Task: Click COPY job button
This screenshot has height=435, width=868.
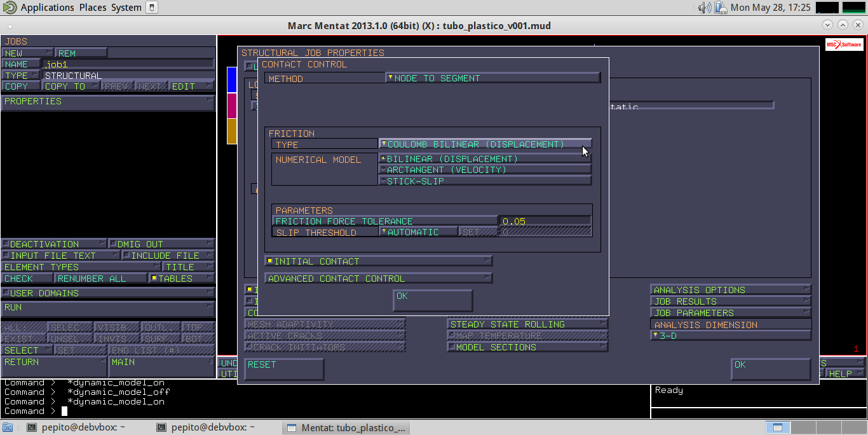Action: [21, 86]
